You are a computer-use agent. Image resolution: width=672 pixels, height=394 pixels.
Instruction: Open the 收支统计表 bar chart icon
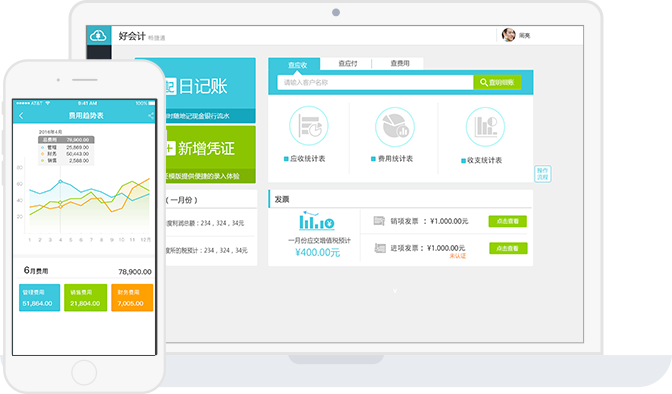[485, 127]
